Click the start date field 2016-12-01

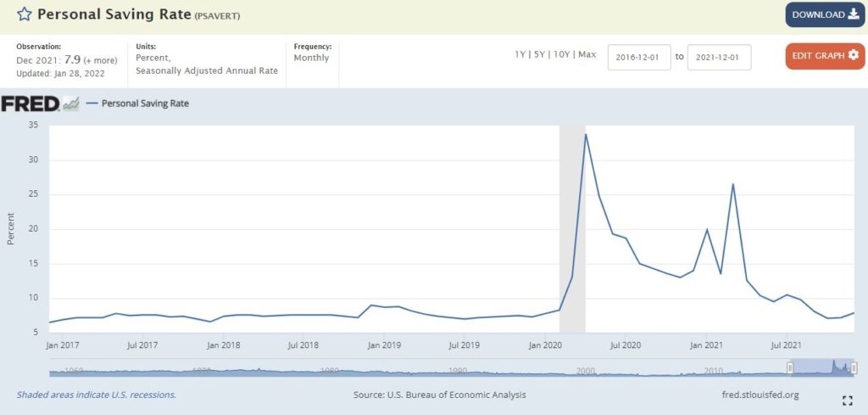[639, 56]
